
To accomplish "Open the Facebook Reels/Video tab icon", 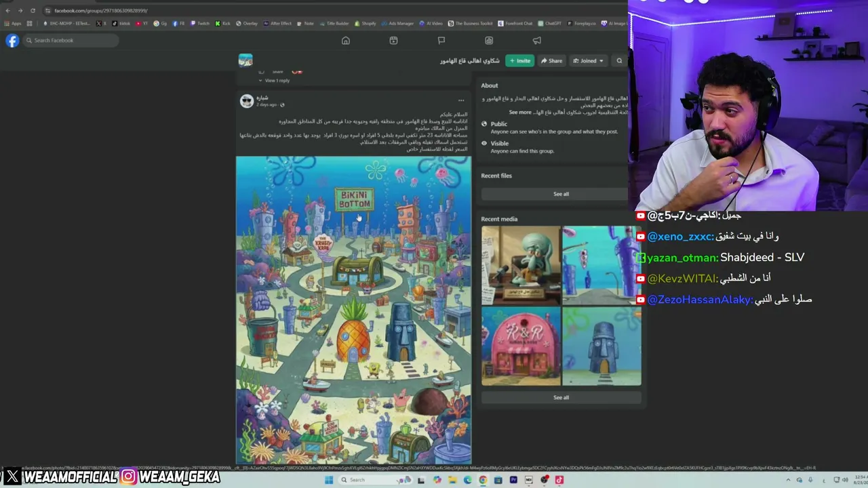I will point(393,41).
